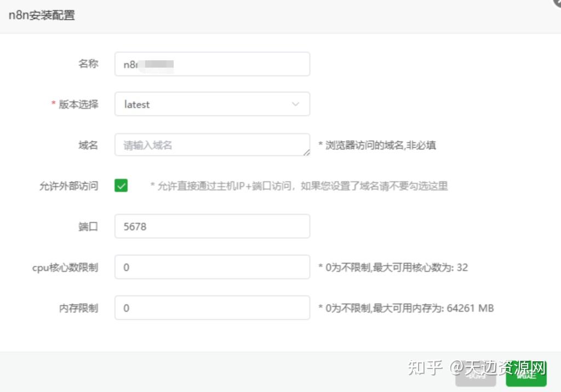
Task: Grab the domain textarea resize handle
Action: pos(307,153)
